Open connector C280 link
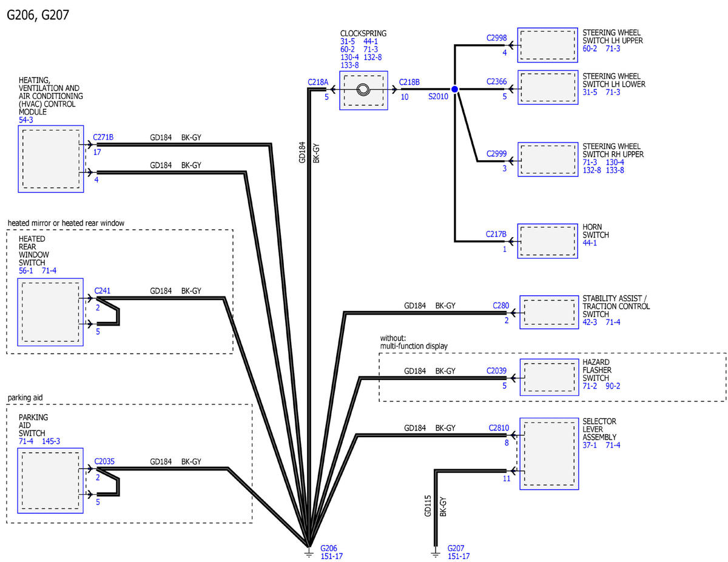 coord(500,306)
